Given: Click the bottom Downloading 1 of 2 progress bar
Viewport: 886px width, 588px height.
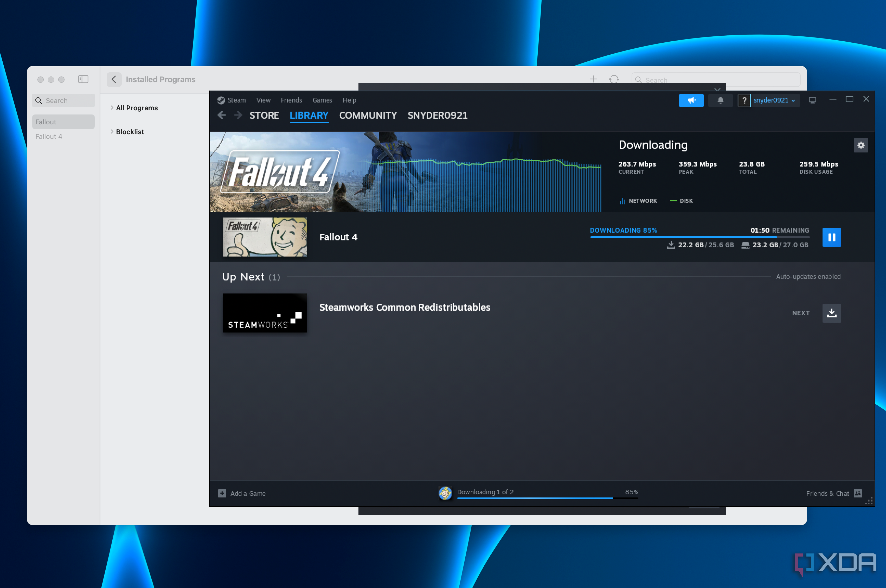Looking at the screenshot, I should pos(547,498).
